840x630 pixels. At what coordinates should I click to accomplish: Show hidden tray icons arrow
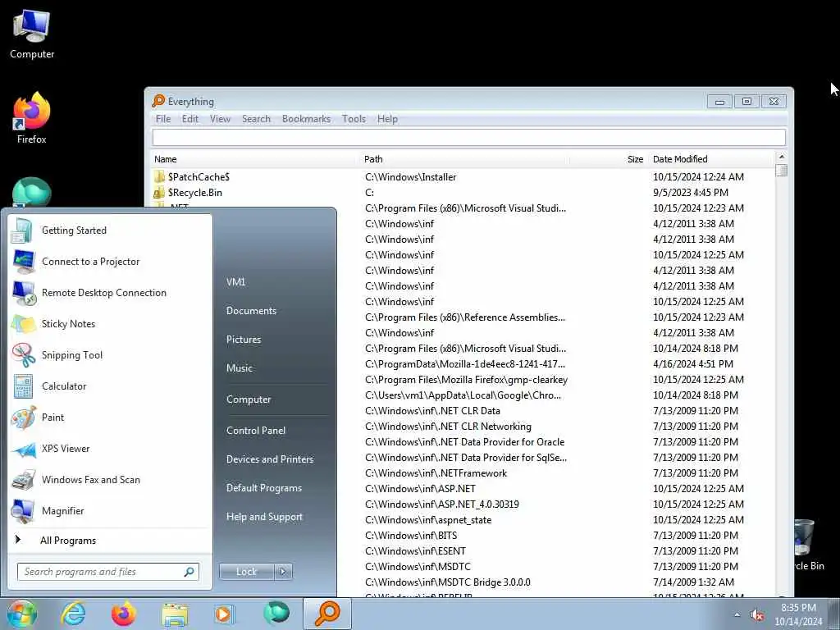tap(737, 615)
